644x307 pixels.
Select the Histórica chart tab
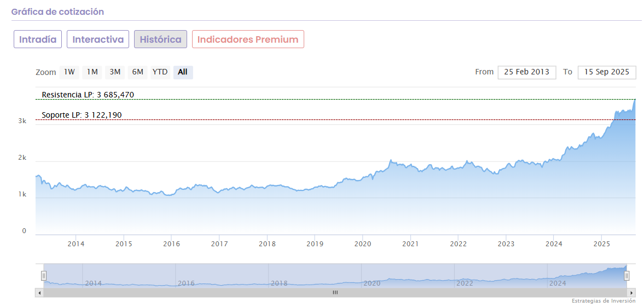pyautogui.click(x=160, y=39)
